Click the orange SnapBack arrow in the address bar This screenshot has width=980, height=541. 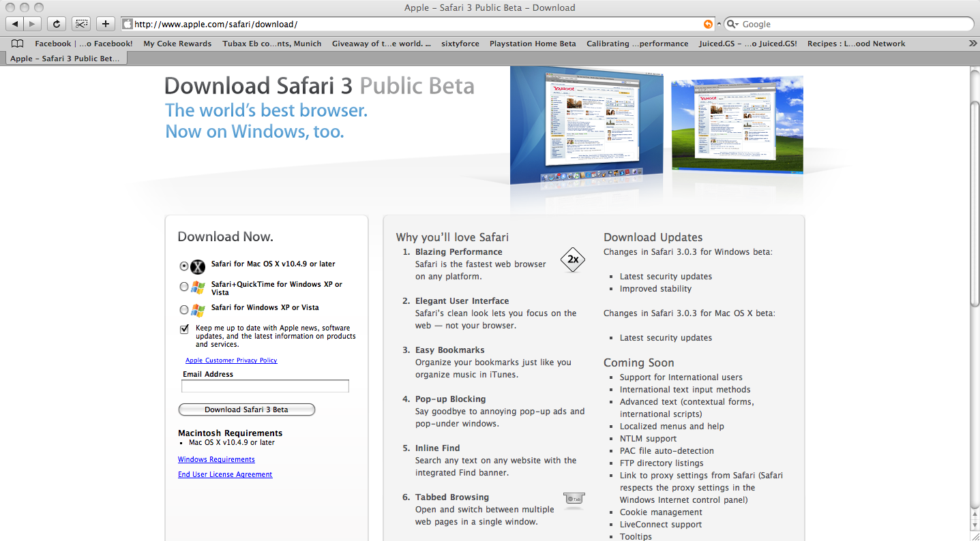pos(708,24)
